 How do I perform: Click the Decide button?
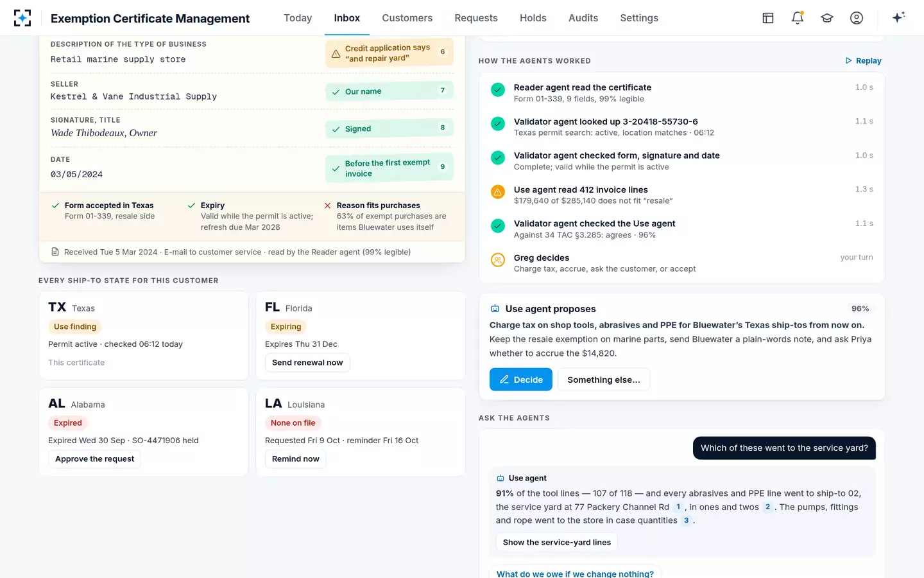pos(521,380)
